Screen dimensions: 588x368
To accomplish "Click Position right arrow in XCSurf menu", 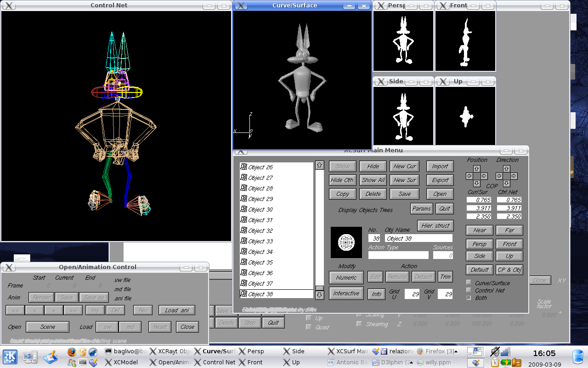I will (484, 176).
